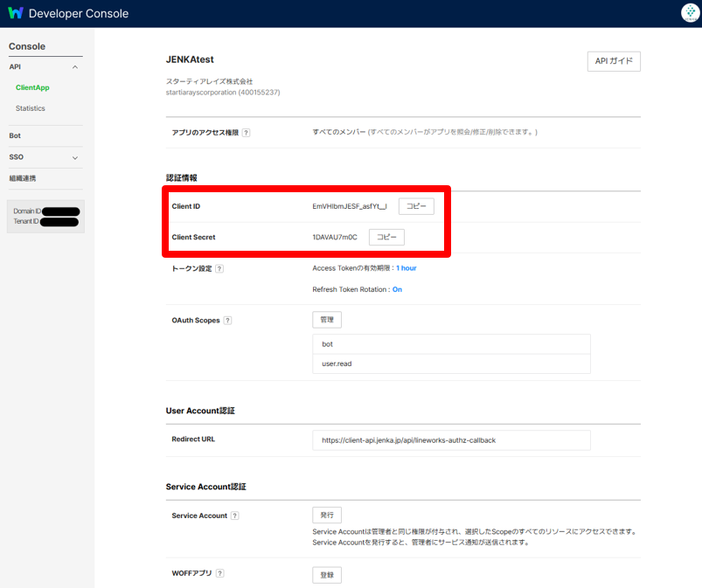Click help icon next to Service Account
Image resolution: width=702 pixels, height=588 pixels.
click(x=234, y=516)
